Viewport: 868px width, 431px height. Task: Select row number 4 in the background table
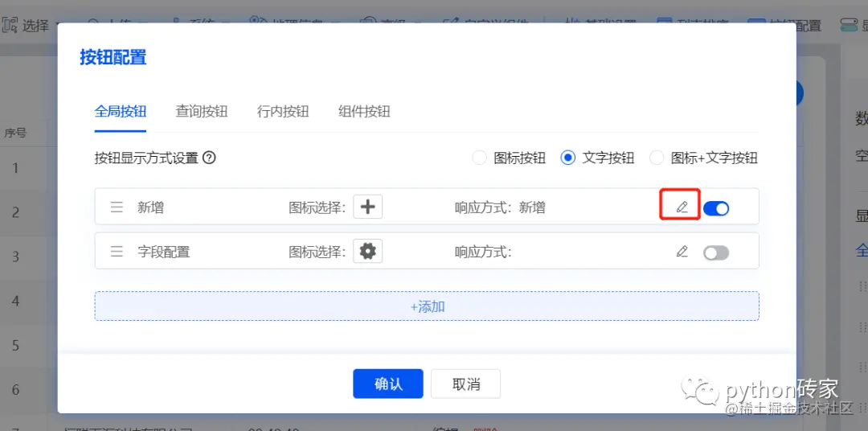15,301
